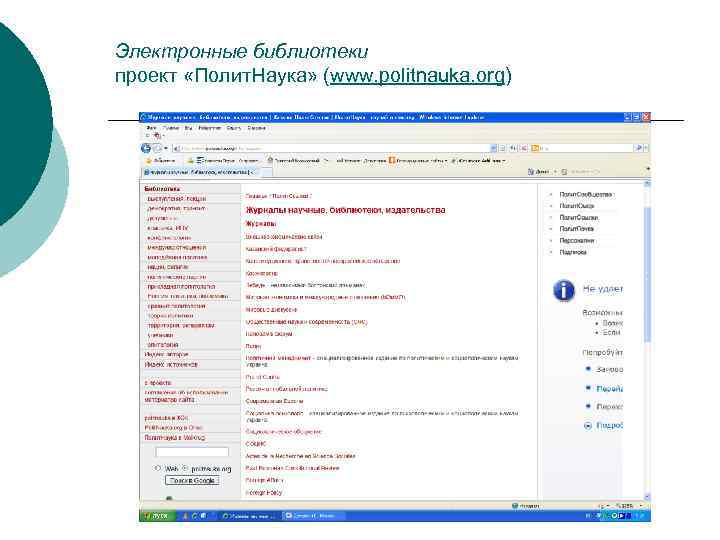Open the ПолитСсылки link in right panel
The image size is (720, 540).
coord(579,217)
